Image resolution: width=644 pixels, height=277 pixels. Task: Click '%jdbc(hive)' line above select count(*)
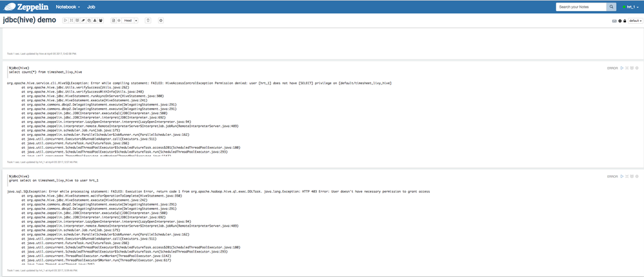[x=19, y=68]
